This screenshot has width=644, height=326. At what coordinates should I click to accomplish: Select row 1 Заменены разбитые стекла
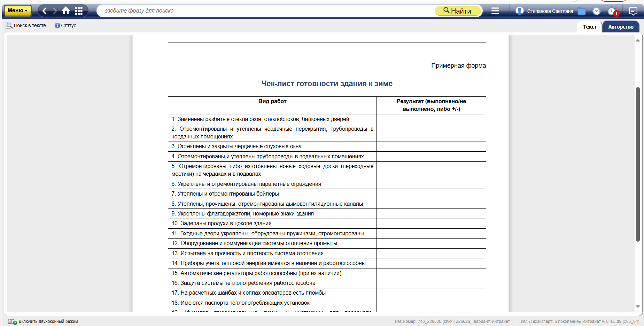[x=272, y=119]
